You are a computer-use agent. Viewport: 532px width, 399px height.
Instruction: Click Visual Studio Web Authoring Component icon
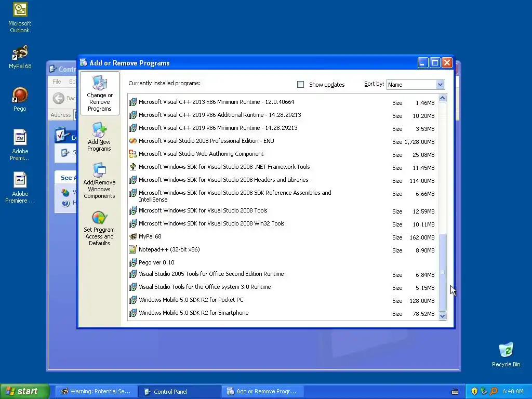133,154
